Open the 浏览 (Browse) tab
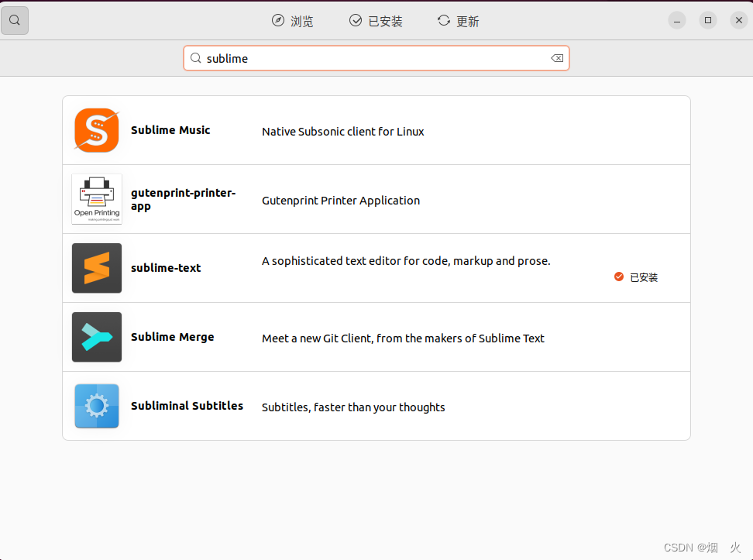The height and width of the screenshot is (560, 753). tap(293, 21)
